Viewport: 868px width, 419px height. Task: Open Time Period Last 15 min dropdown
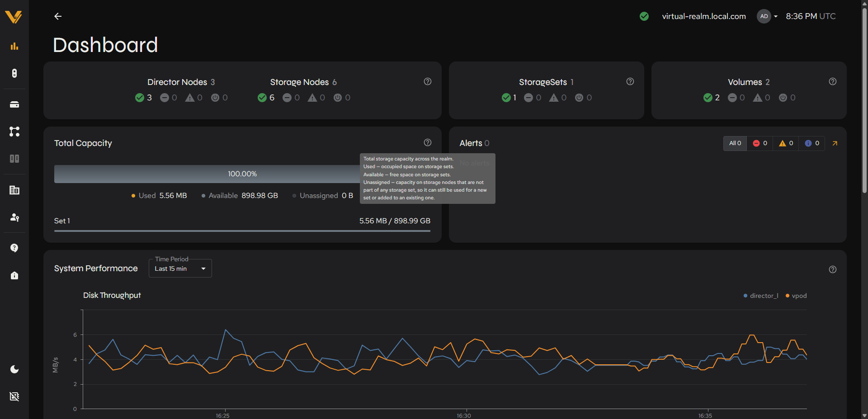point(180,268)
